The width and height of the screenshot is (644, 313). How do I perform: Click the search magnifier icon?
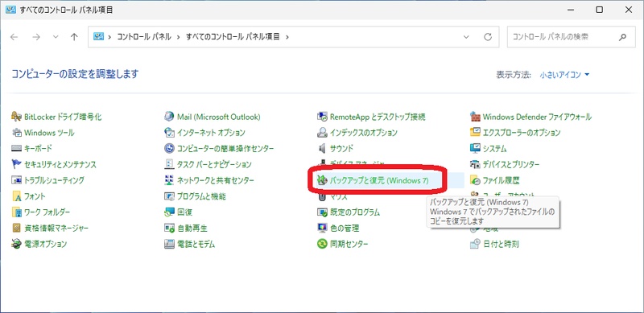pos(622,36)
